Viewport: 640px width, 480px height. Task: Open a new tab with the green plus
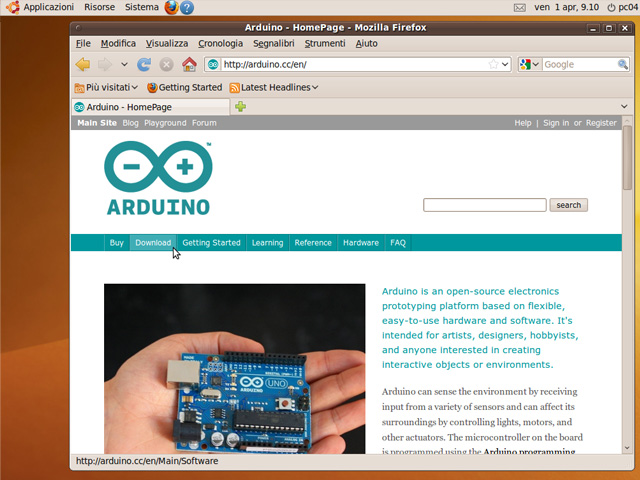pyautogui.click(x=240, y=106)
